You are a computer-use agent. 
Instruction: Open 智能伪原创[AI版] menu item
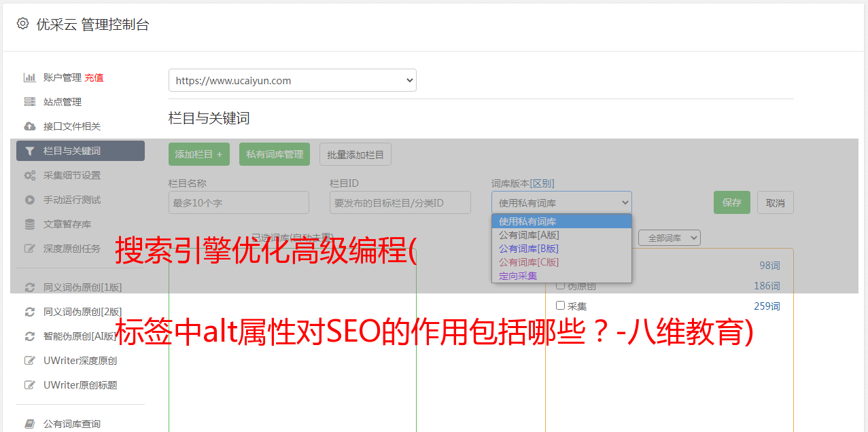coord(80,336)
